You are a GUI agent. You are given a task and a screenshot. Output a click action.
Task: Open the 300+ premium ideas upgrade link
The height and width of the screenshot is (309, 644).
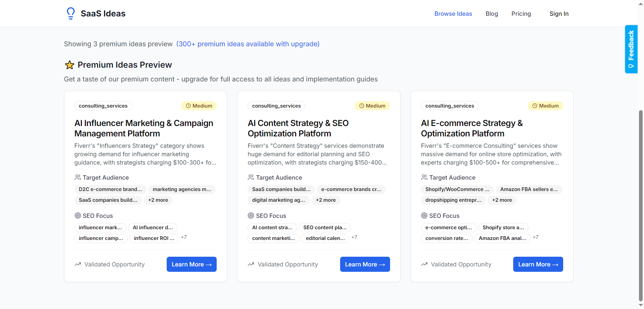[248, 44]
